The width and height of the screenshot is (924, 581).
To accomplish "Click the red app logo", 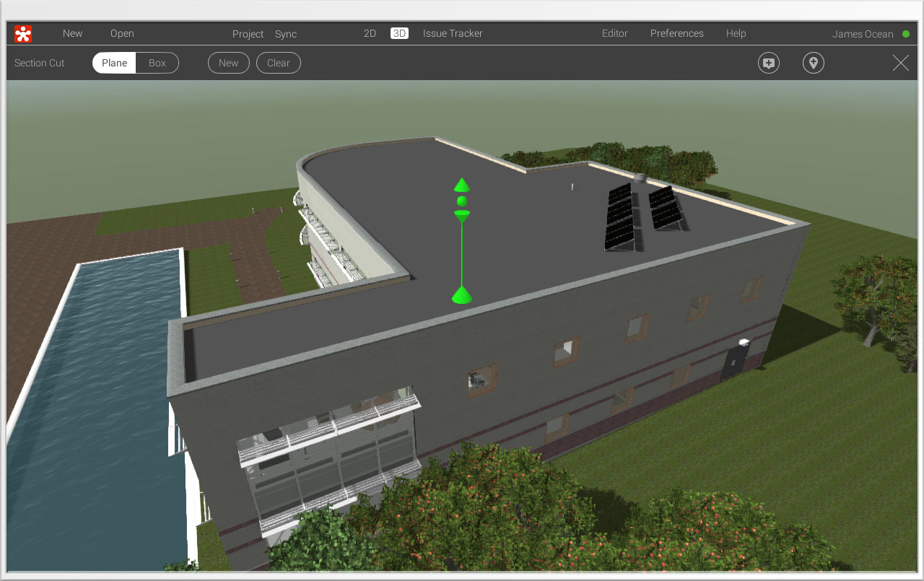I will click(x=22, y=33).
